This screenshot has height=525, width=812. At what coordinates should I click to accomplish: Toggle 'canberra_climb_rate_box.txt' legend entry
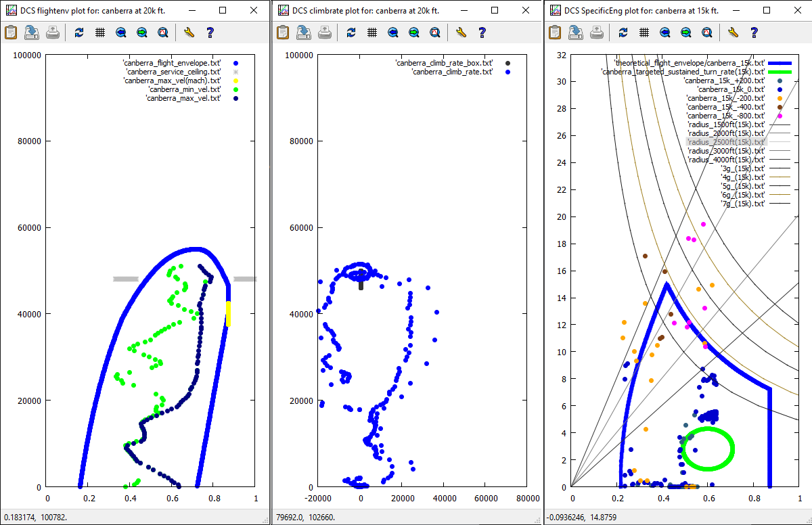click(x=444, y=62)
